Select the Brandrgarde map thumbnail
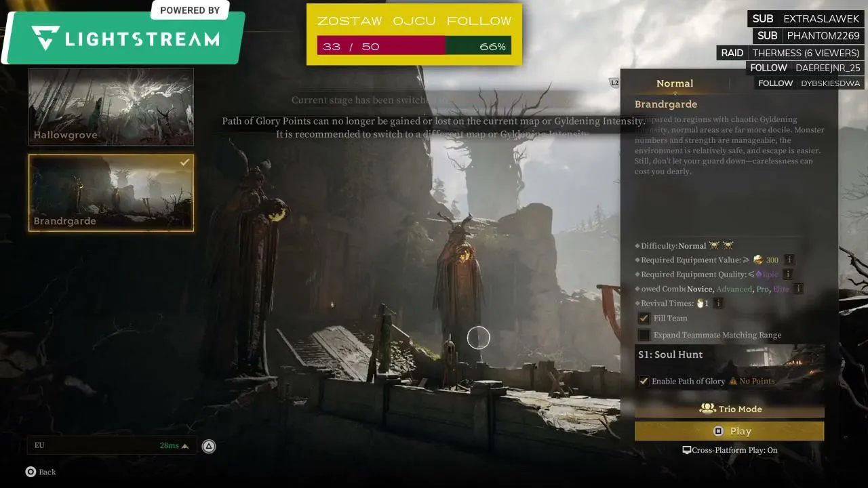 111,192
